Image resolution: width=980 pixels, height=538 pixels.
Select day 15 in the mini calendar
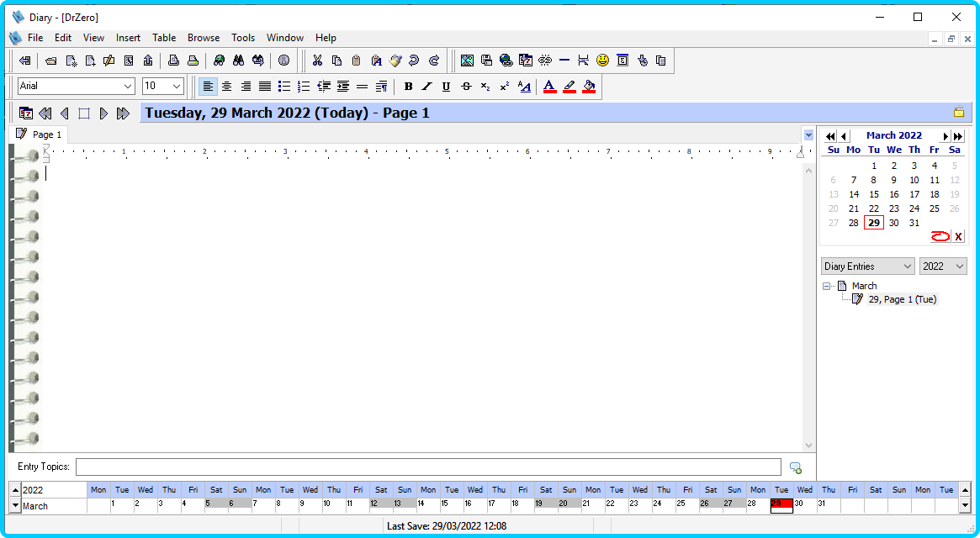[874, 194]
